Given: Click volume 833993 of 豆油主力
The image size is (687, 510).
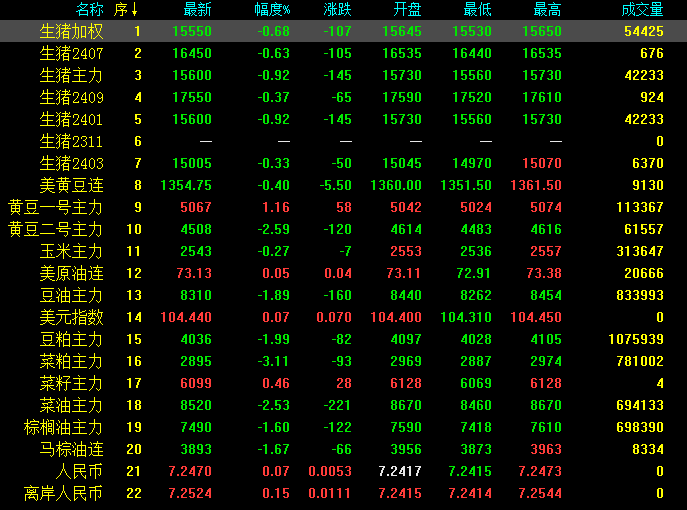Looking at the screenshot, I should point(640,295).
